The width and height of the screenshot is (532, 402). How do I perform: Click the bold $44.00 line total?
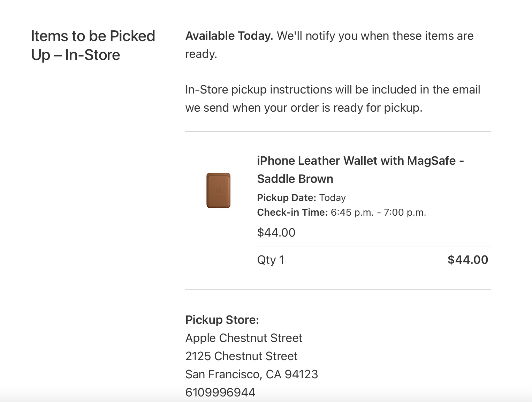pos(468,260)
